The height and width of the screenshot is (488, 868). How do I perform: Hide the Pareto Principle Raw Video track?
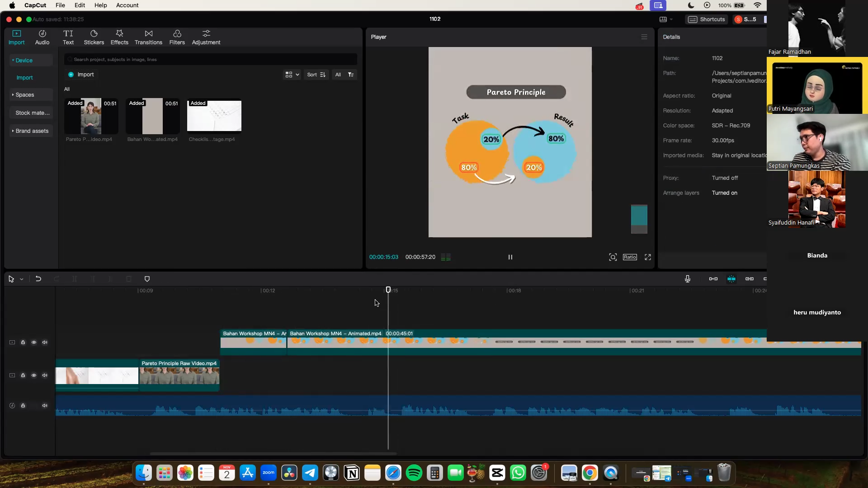(34, 375)
